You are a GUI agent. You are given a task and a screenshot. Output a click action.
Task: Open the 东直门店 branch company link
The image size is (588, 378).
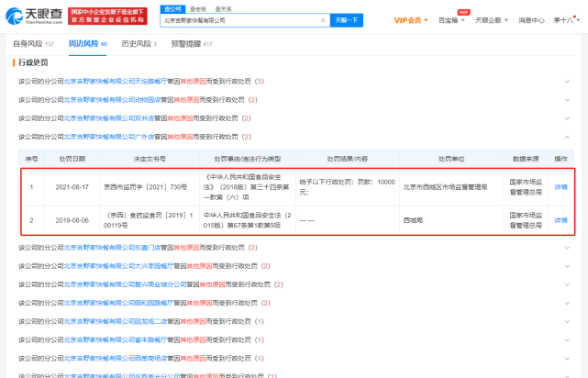click(112, 248)
